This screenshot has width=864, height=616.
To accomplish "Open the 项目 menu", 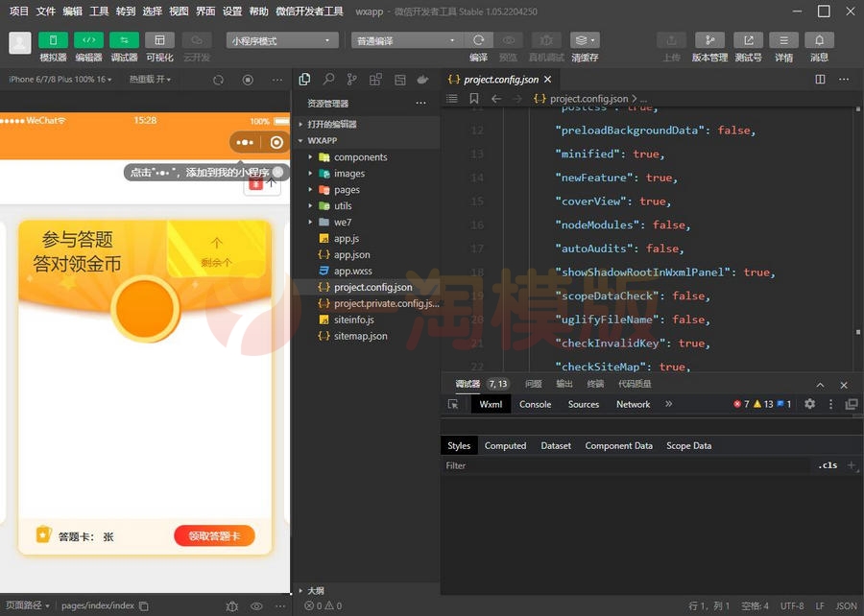I will [19, 11].
